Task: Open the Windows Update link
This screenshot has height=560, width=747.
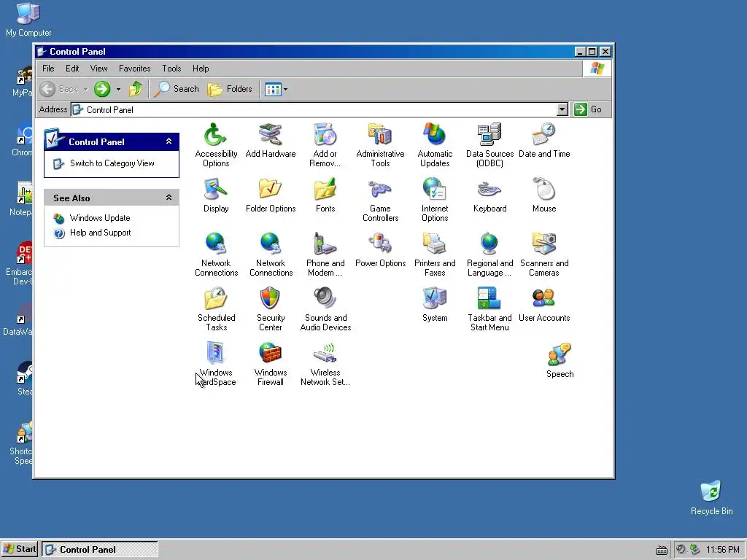Action: [99, 218]
